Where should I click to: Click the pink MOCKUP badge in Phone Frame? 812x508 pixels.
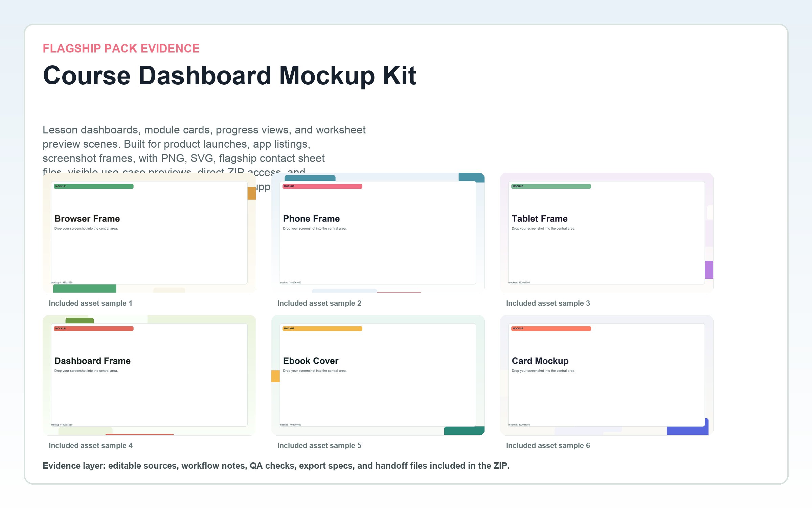[322, 186]
